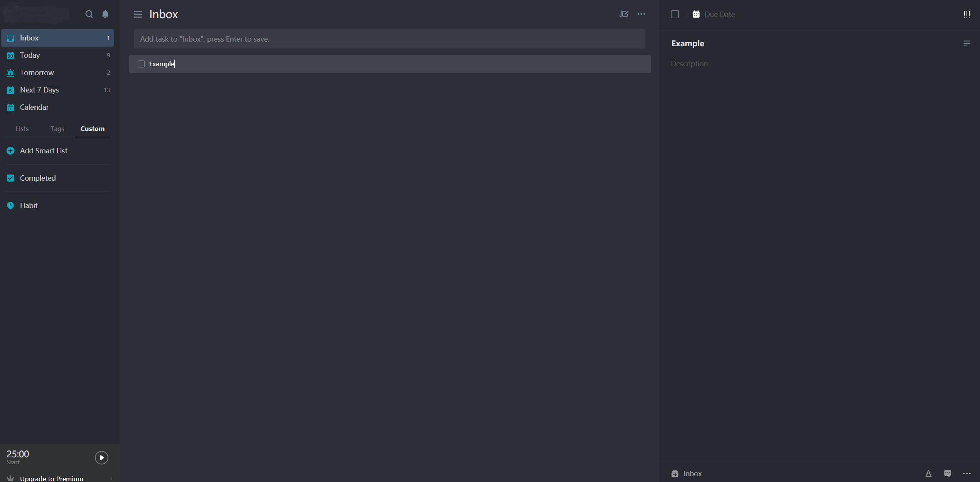Click the sort tasks icon in Inbox header

pos(624,14)
